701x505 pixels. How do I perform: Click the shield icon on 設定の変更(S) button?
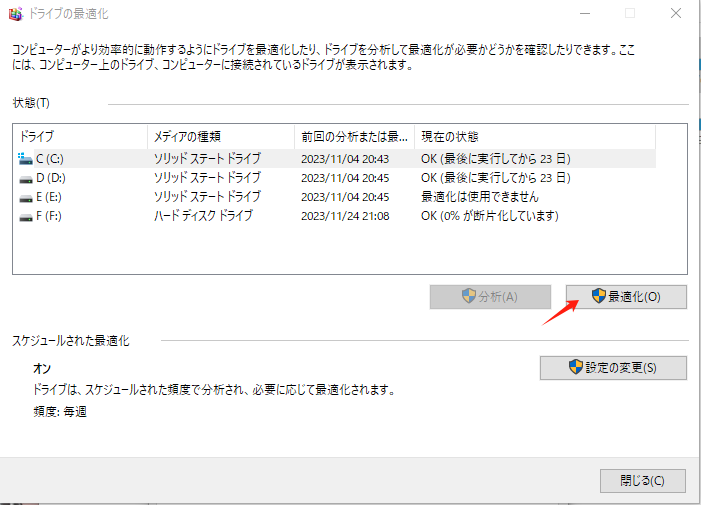pos(576,367)
